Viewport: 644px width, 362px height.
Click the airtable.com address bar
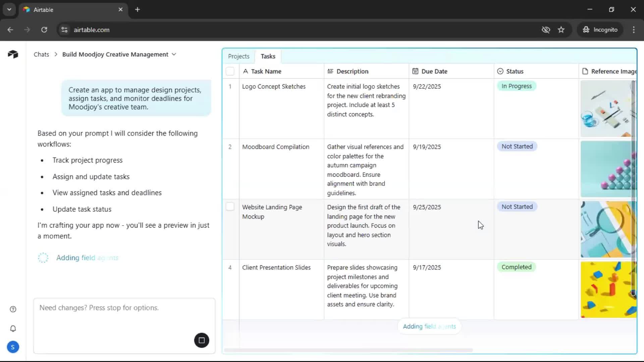[299, 29]
